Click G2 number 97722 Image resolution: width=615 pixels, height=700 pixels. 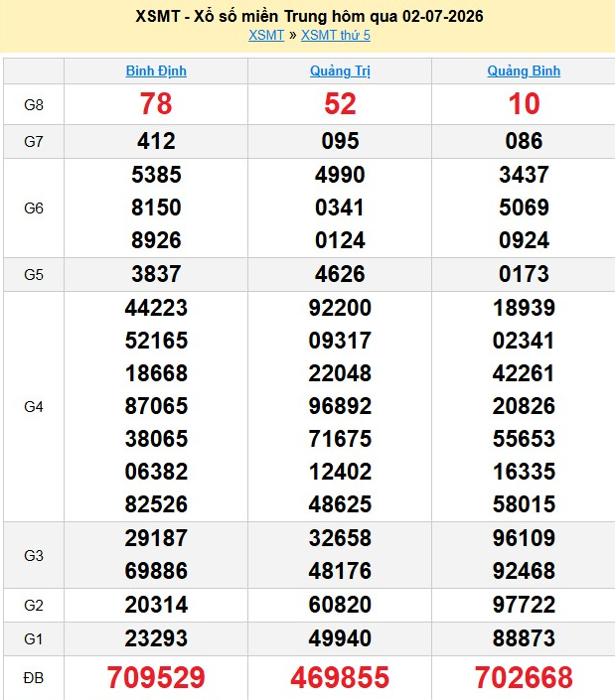[524, 605]
